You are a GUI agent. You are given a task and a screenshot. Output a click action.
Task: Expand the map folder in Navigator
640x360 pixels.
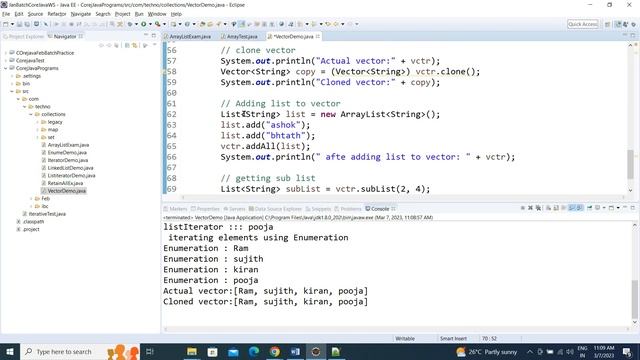click(38, 130)
